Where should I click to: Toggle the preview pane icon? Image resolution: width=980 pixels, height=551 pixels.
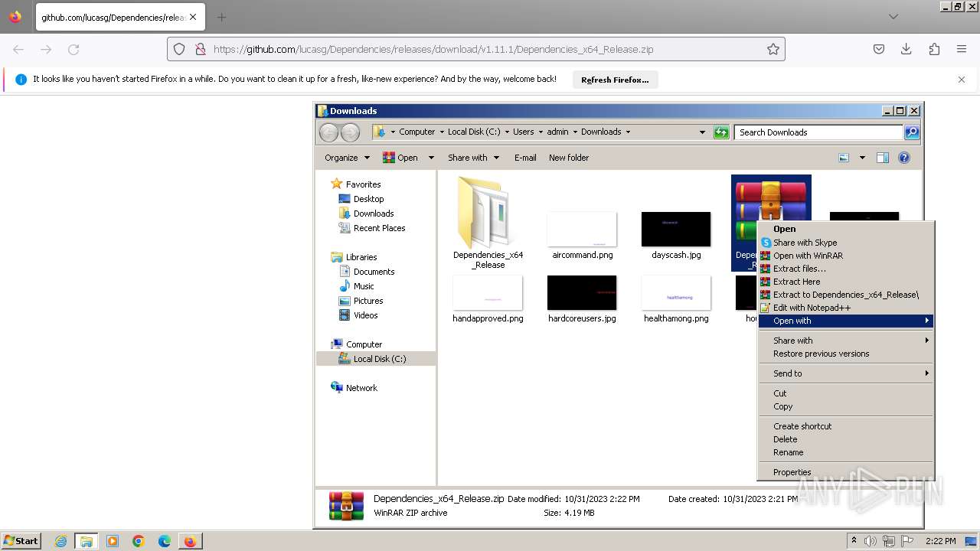(883, 158)
